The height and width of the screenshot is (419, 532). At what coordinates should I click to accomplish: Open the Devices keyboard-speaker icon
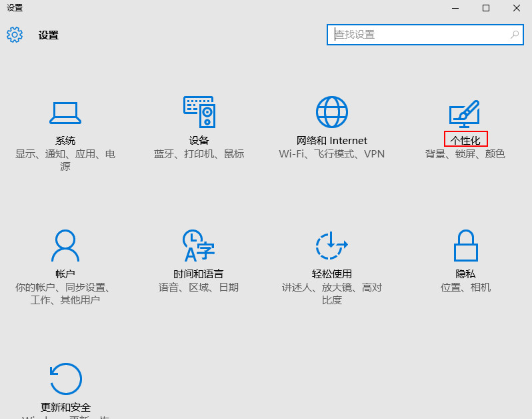click(199, 112)
